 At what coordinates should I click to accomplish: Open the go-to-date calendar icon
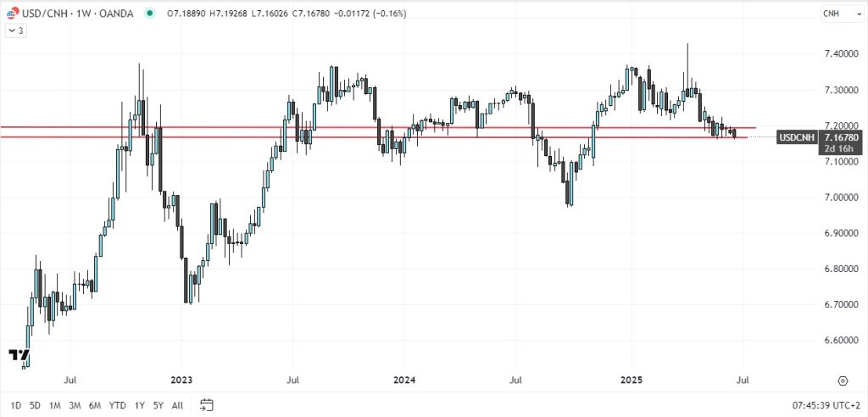click(208, 405)
